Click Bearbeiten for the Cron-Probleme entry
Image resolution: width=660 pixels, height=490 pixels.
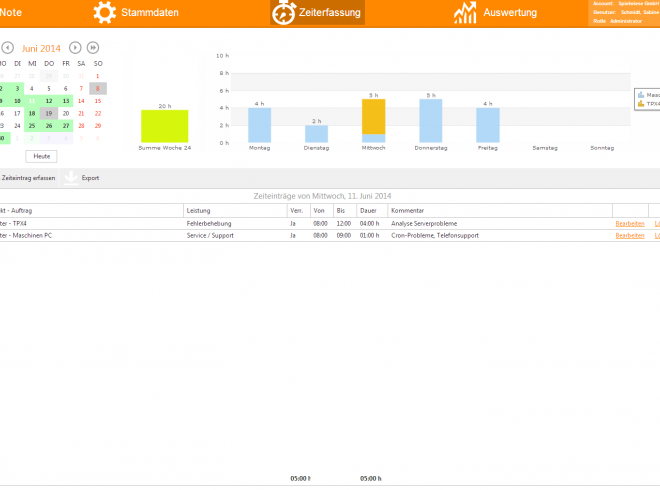[x=629, y=236]
